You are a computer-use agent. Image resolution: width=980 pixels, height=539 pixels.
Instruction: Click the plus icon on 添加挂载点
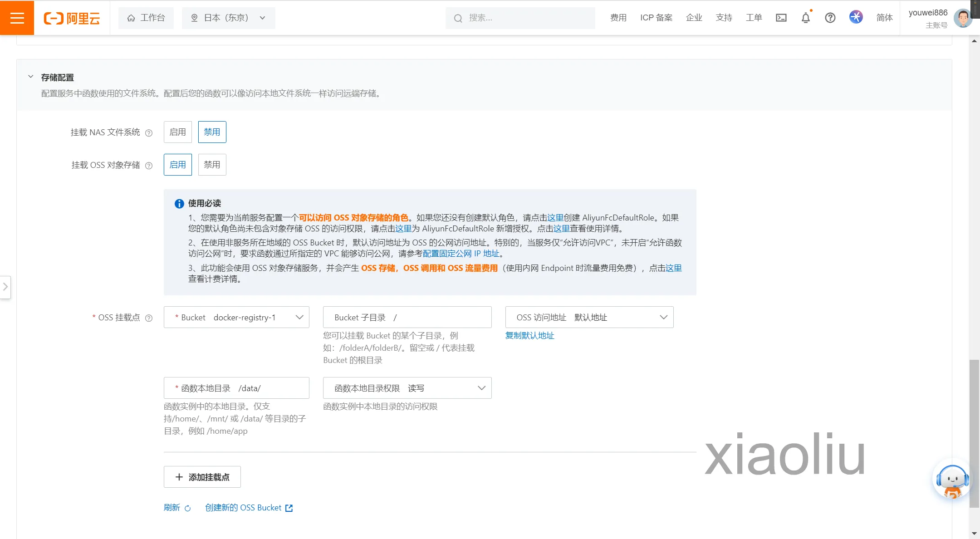tap(179, 477)
